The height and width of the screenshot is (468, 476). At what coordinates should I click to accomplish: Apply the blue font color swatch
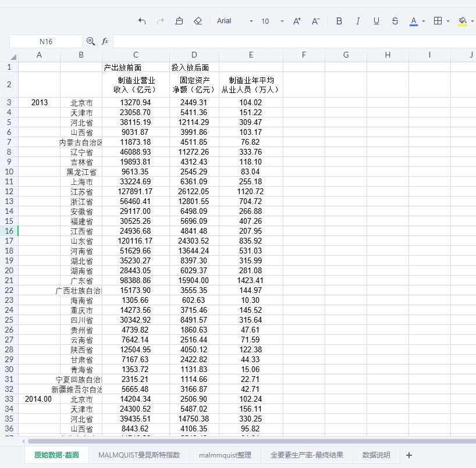[414, 21]
